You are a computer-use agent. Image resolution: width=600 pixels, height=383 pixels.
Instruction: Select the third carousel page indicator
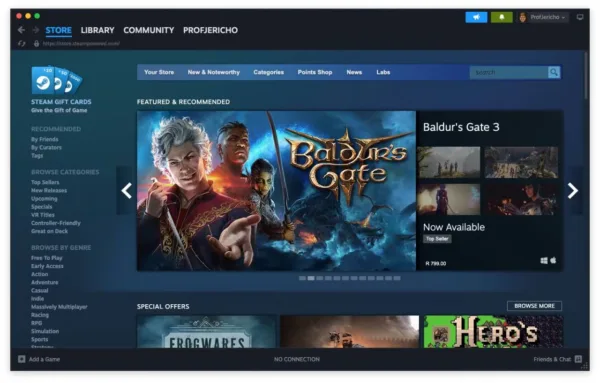pyautogui.click(x=320, y=278)
